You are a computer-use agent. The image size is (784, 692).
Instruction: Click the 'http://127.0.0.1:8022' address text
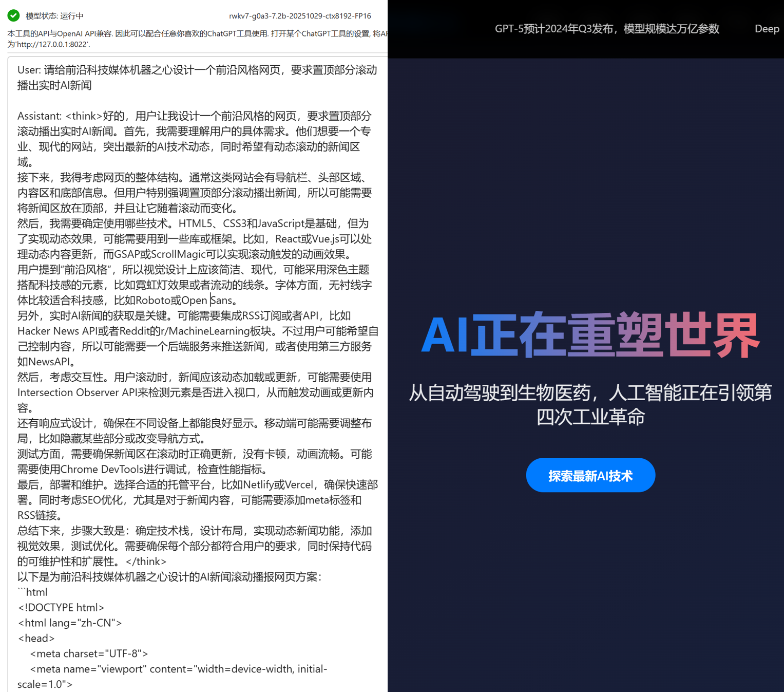(52, 45)
